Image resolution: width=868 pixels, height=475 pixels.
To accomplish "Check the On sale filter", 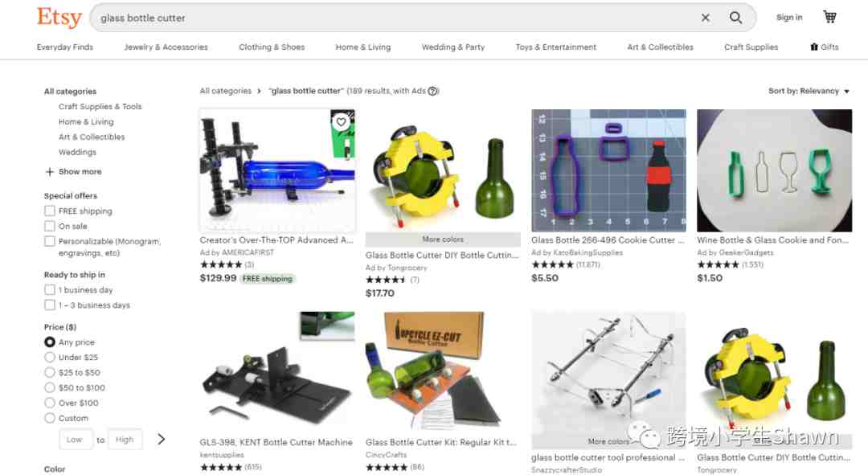I will point(50,226).
